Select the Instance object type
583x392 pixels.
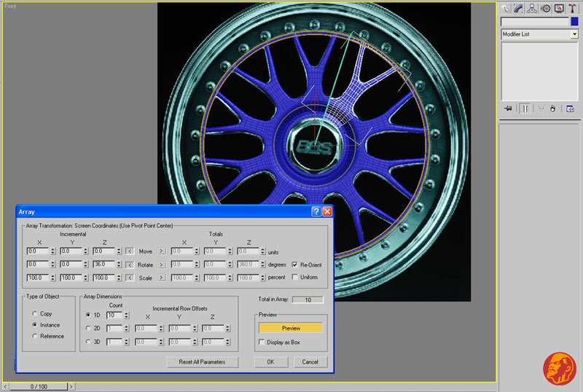(x=35, y=325)
